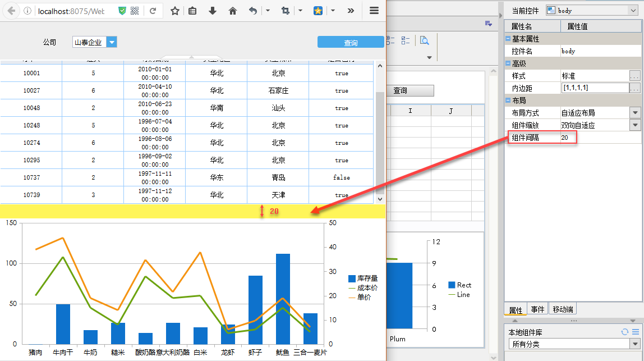
Task: Bookmark this page with the star icon
Action: (x=175, y=11)
